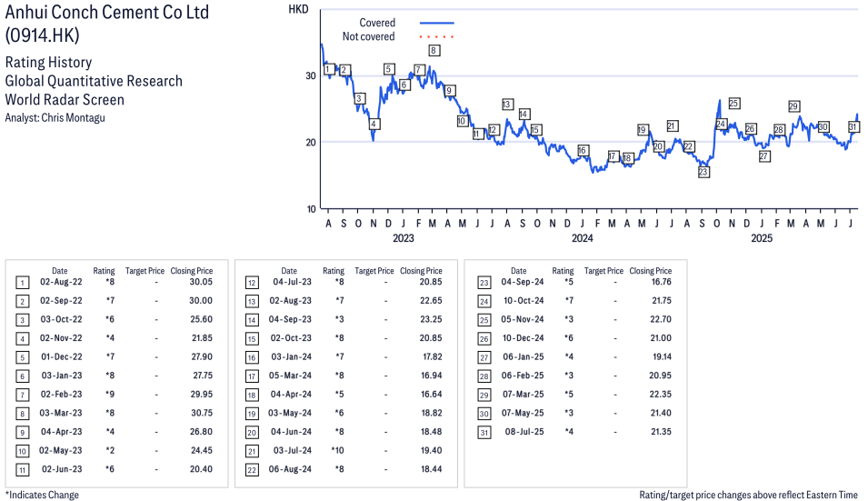The width and height of the screenshot is (868, 501).
Task: Click chart marker 21 in July 2024
Action: pos(672,126)
